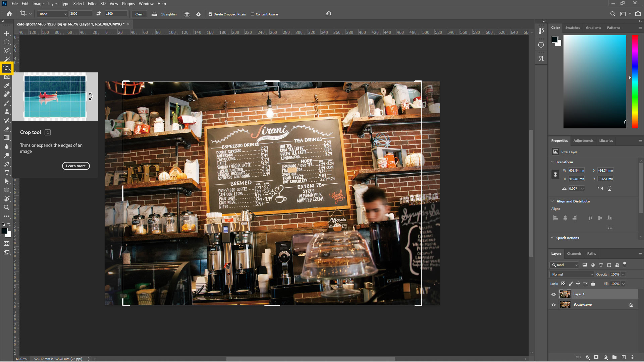
Task: Select the Clone Stamp tool
Action: 6,112
